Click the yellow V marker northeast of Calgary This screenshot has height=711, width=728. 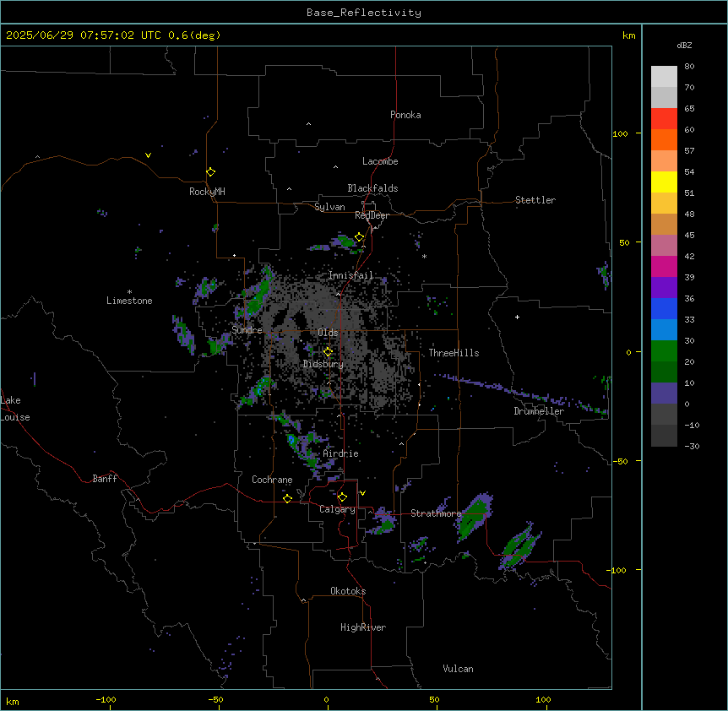(362, 493)
